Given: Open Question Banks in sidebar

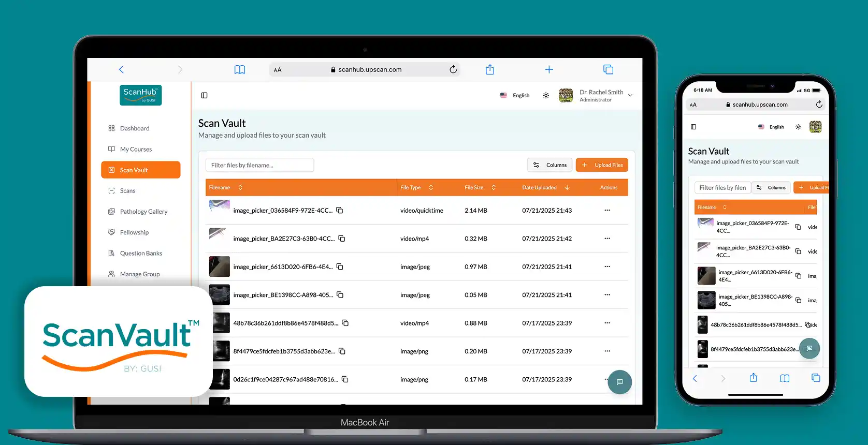Looking at the screenshot, I should click(141, 253).
